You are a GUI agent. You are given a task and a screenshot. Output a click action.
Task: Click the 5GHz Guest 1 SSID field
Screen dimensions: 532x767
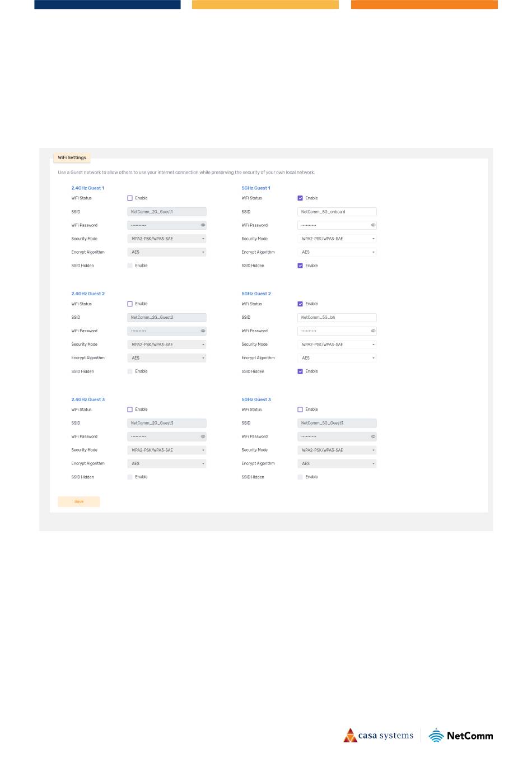click(x=337, y=212)
